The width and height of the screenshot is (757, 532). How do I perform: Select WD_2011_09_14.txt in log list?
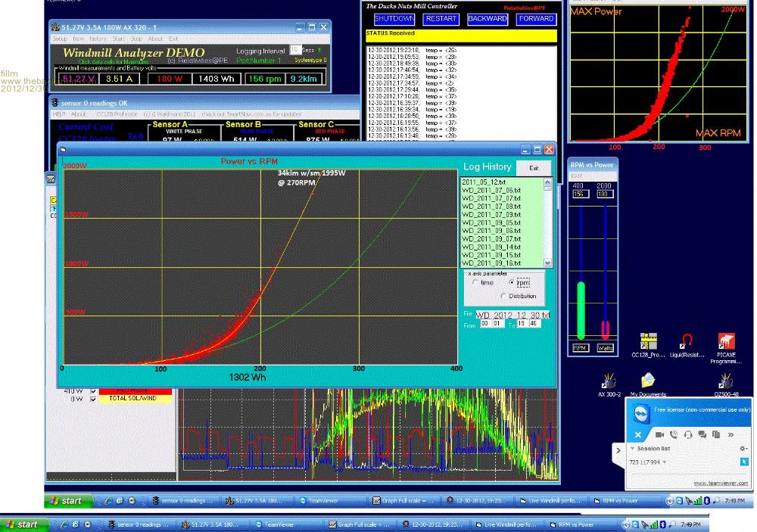click(x=491, y=247)
